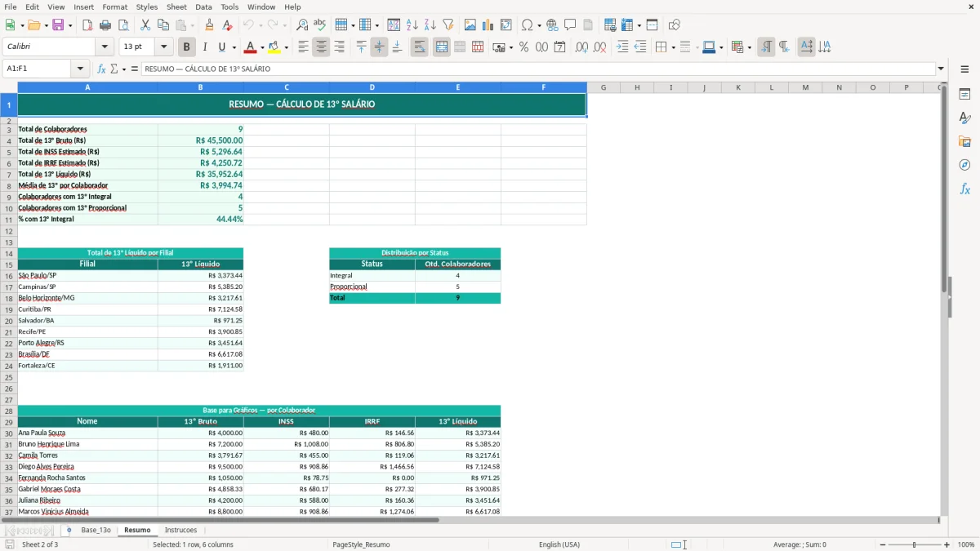Open the Font Size dropdown arrow
980x551 pixels.
coord(164,47)
